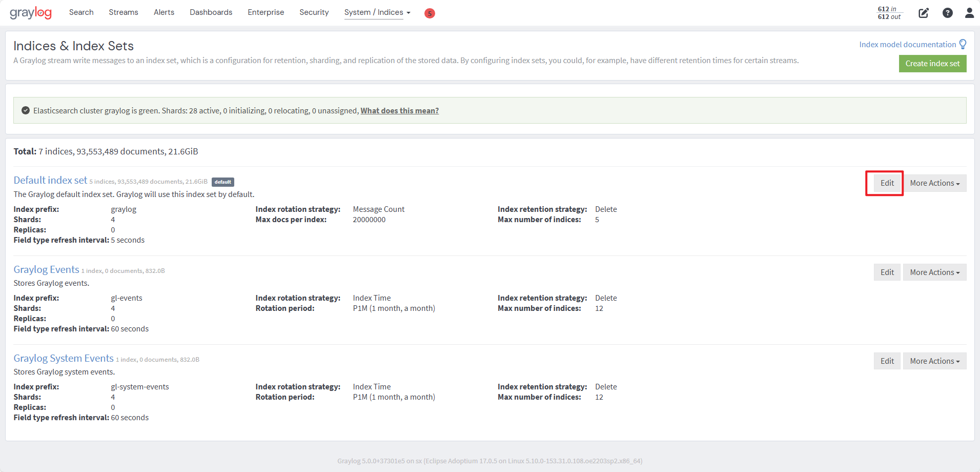Open the Alerts section
This screenshot has height=472, width=980.
[164, 12]
